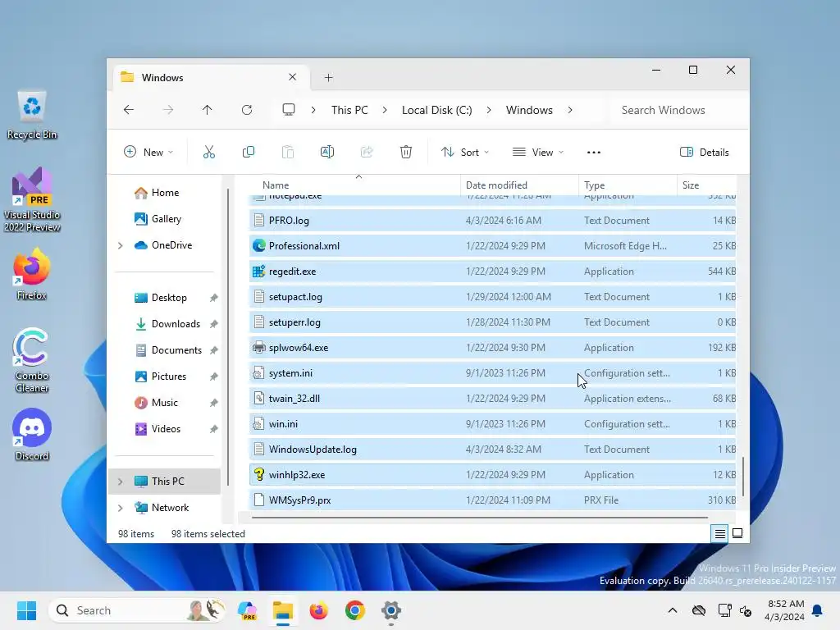This screenshot has width=840, height=630.
Task: Select the twain_32.dll file
Action: pos(492,399)
